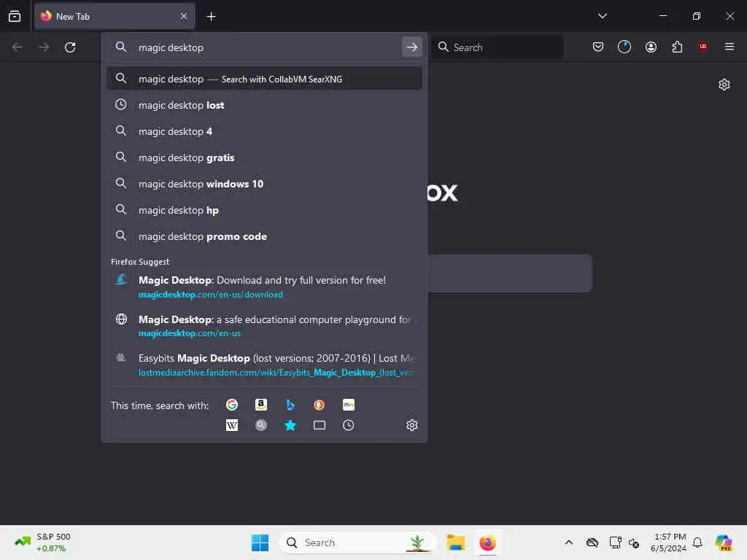Open the circular timer extension icon

(x=624, y=47)
